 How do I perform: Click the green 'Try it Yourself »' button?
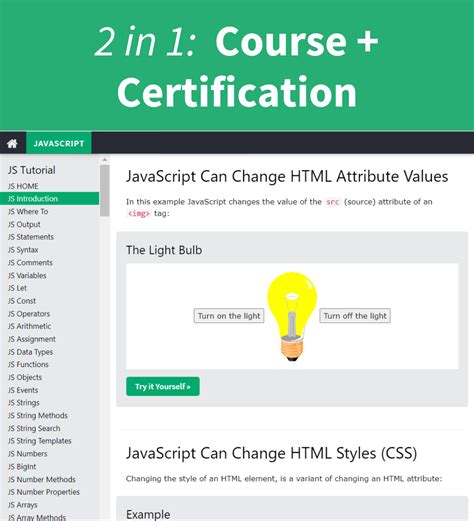[163, 386]
